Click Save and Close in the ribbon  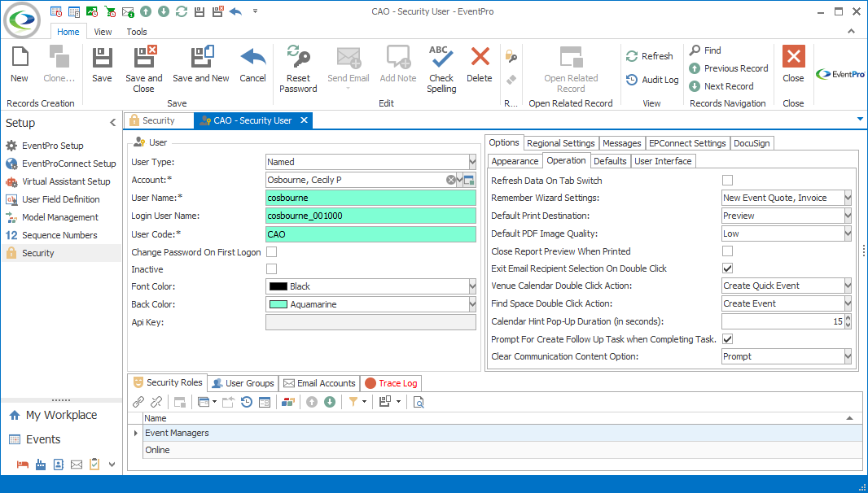pyautogui.click(x=144, y=69)
